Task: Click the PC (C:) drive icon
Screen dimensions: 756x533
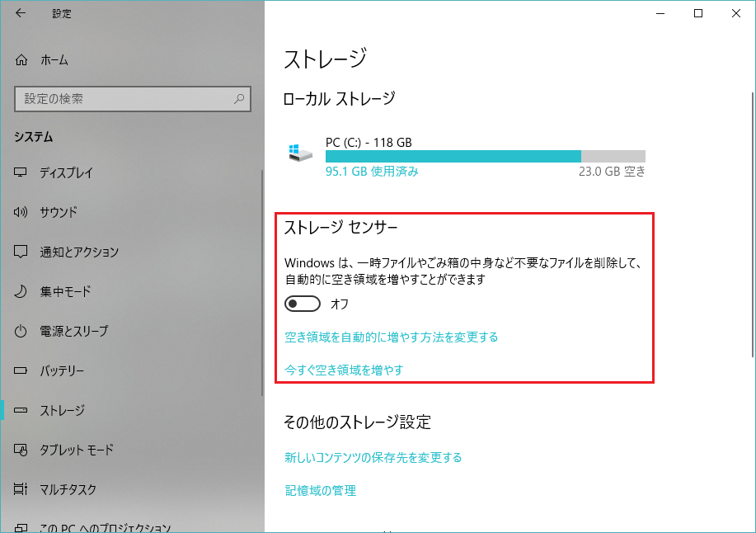Action: 300,153
